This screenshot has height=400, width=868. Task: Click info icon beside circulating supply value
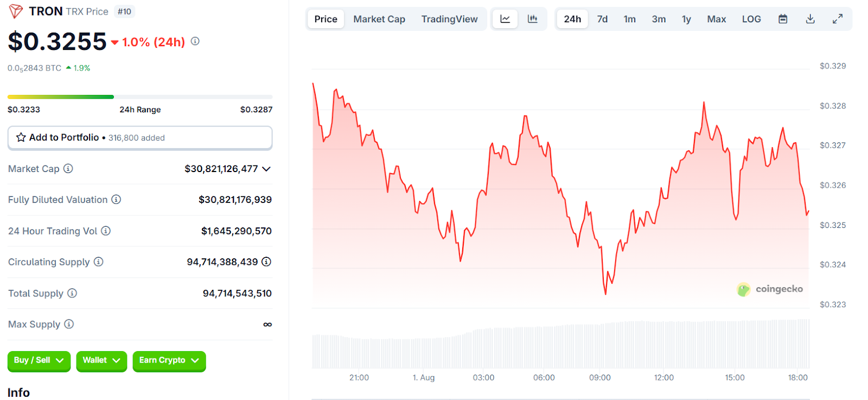(x=266, y=262)
